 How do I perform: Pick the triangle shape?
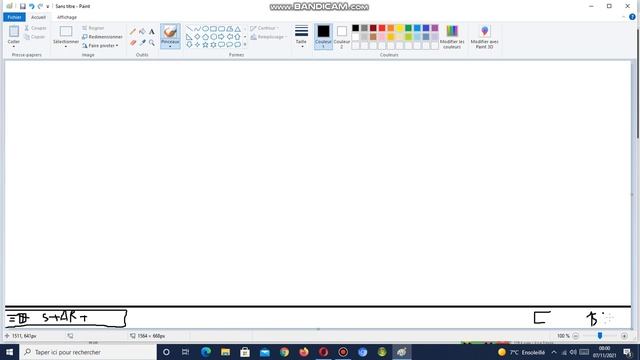[x=238, y=29]
